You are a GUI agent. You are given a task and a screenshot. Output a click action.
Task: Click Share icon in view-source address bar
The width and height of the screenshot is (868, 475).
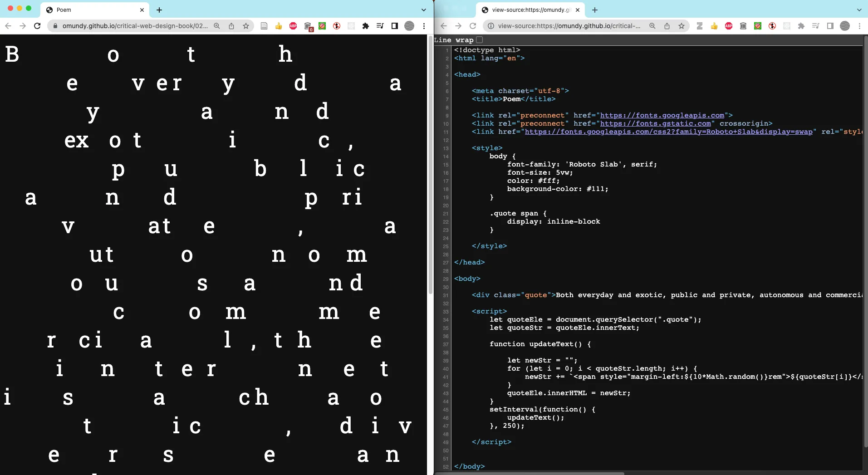[x=667, y=26]
